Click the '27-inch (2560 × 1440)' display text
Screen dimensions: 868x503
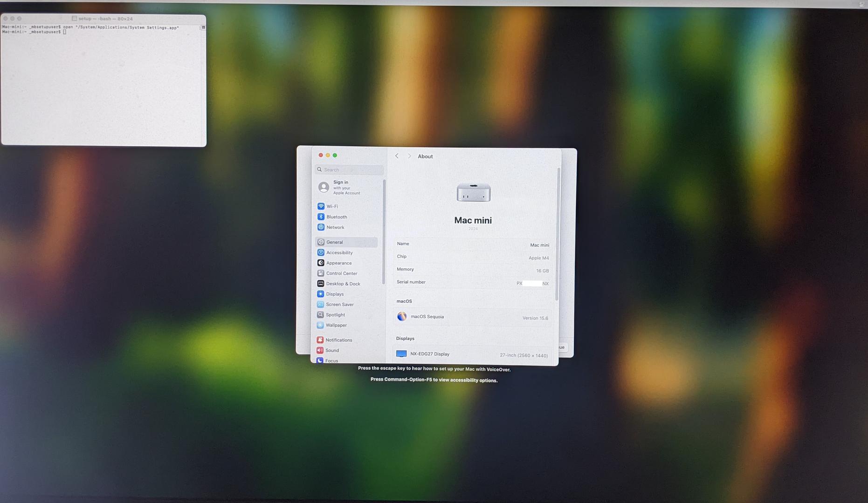pos(524,355)
